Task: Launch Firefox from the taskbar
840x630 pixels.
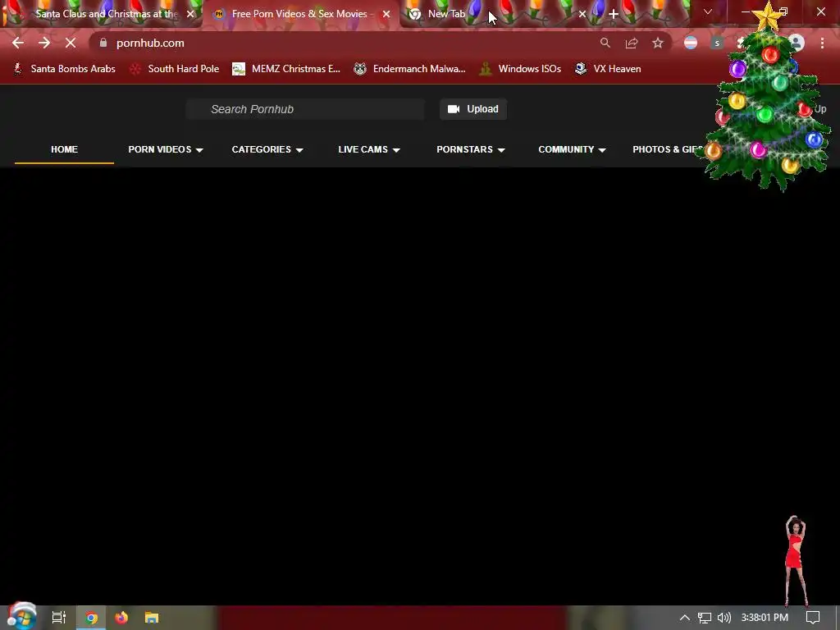Action: pos(121,618)
